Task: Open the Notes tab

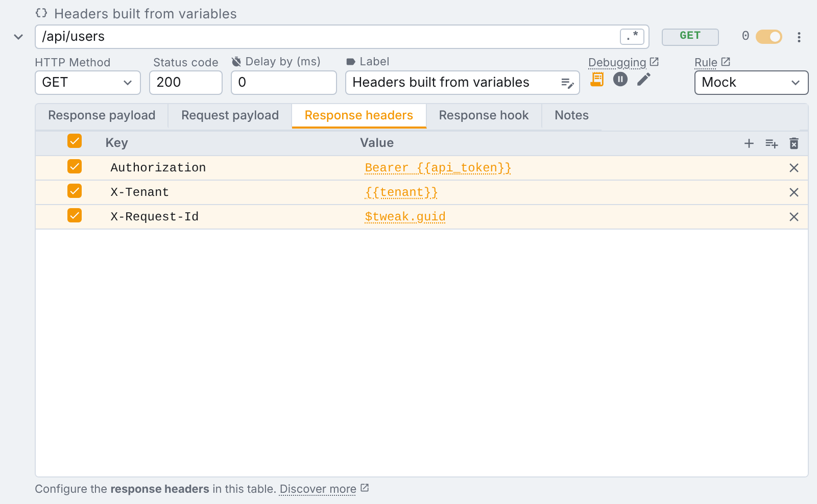Action: 571,116
